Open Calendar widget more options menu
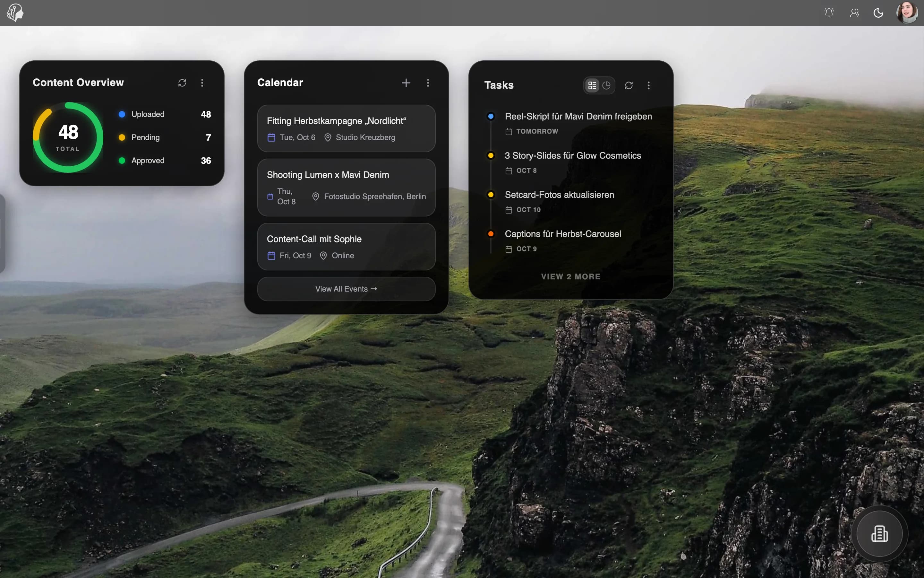 pos(428,83)
